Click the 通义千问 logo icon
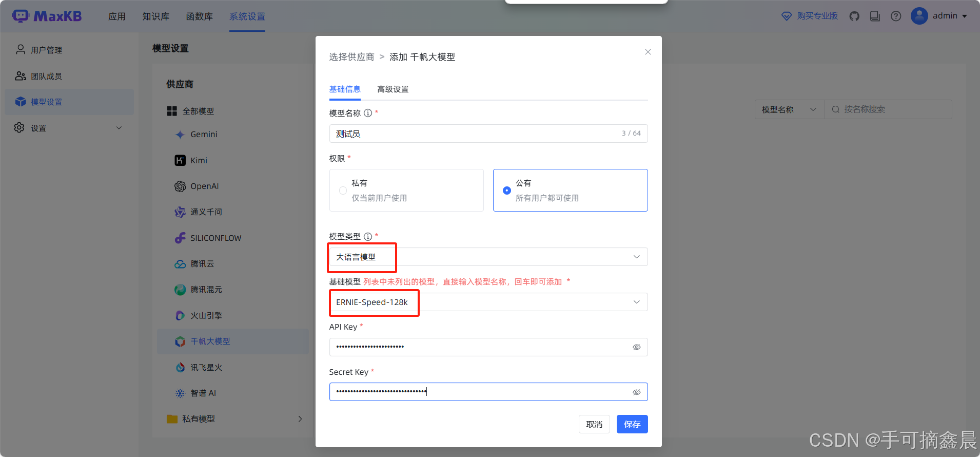 [x=180, y=212]
